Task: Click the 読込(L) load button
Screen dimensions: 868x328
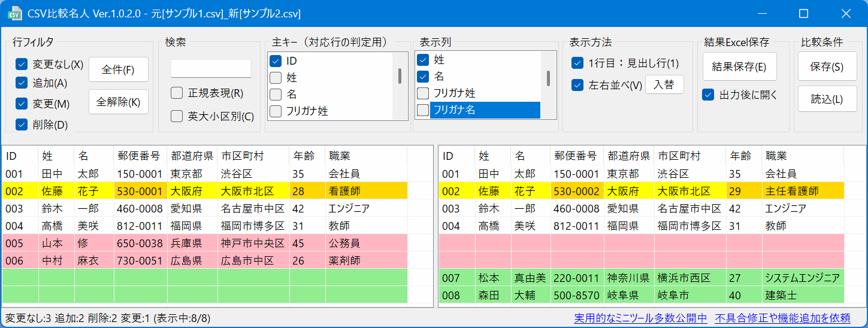Action: tap(827, 99)
